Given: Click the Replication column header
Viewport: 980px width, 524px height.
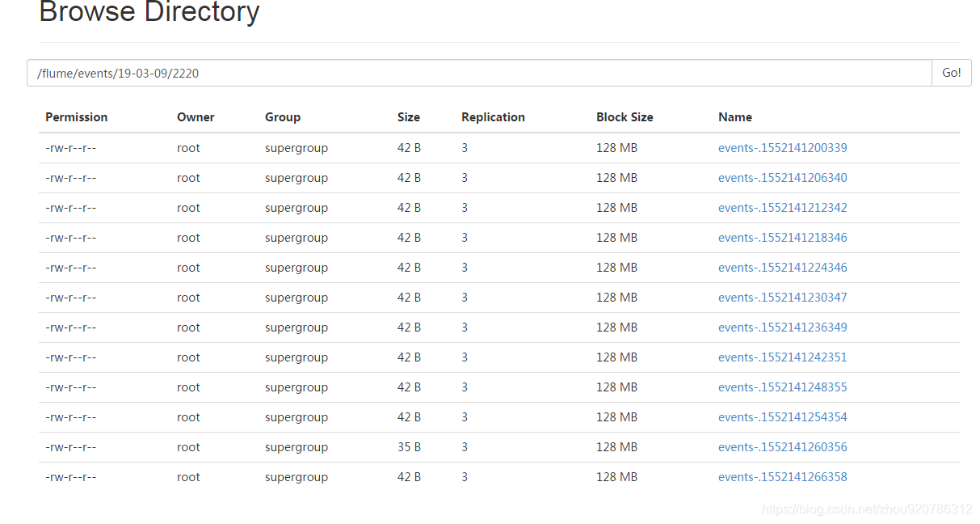Looking at the screenshot, I should (493, 117).
